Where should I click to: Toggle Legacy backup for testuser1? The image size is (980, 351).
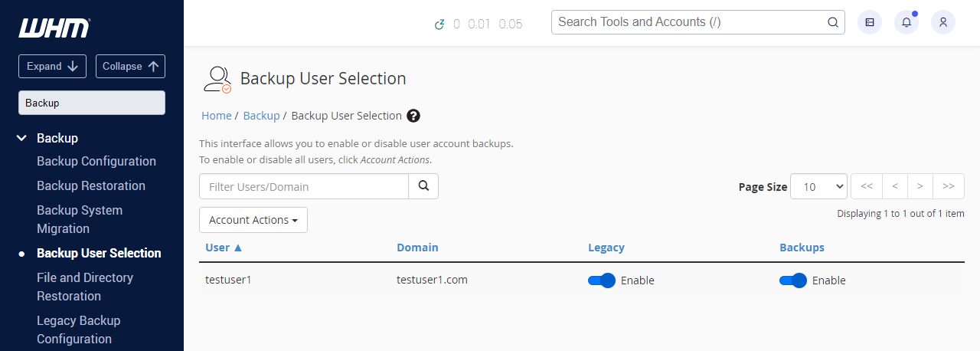click(x=602, y=280)
